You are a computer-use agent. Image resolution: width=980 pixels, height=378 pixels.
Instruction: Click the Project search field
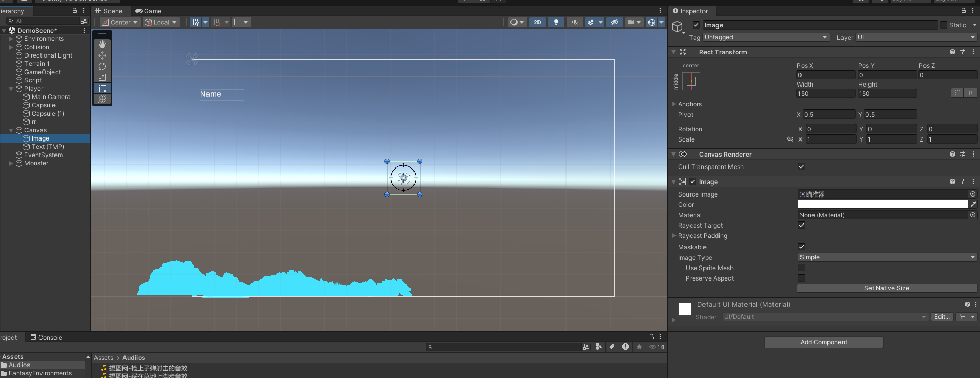tap(504, 347)
